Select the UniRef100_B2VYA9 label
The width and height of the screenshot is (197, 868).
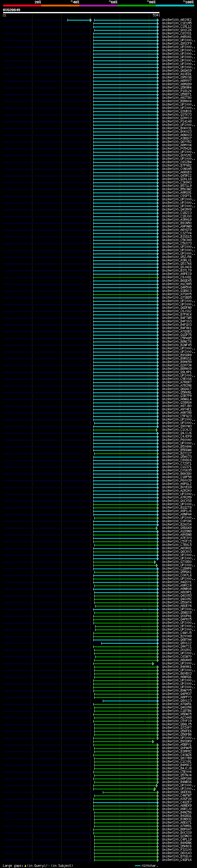coord(176,636)
